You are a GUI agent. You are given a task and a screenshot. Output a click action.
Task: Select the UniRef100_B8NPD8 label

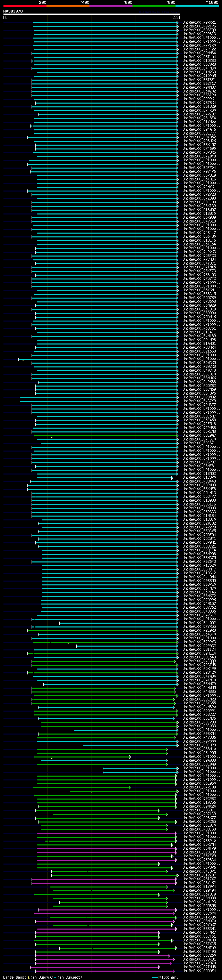[199, 554]
